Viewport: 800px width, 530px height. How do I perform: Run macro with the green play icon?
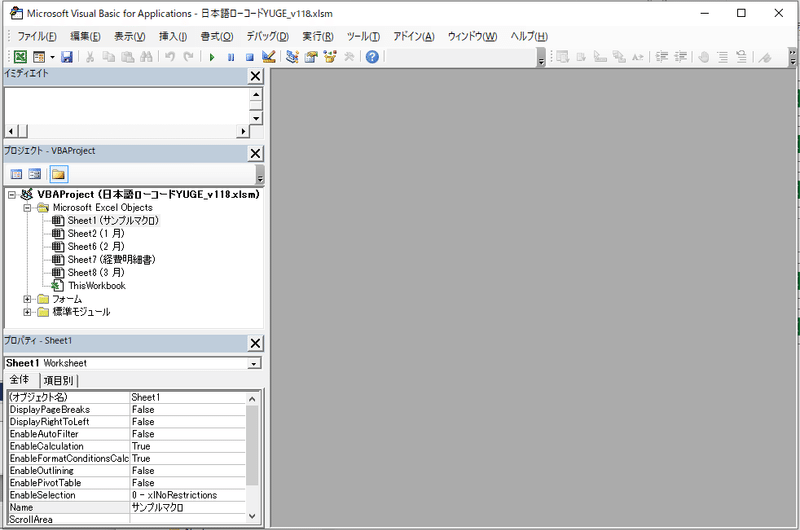(x=212, y=57)
